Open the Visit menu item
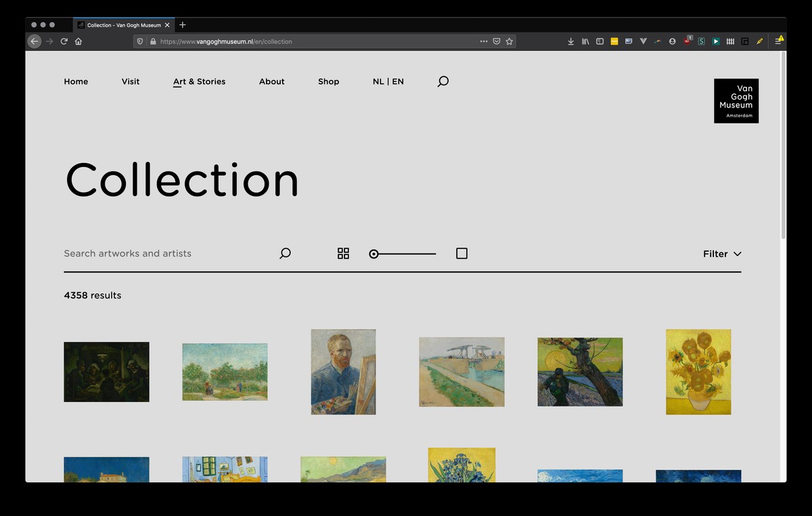Viewport: 812px width, 516px height. coord(131,82)
